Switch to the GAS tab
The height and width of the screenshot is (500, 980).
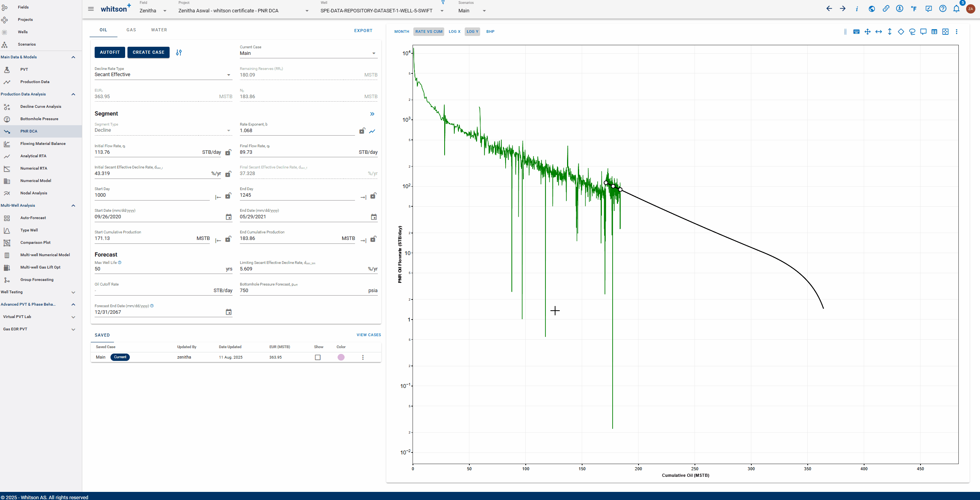point(131,30)
